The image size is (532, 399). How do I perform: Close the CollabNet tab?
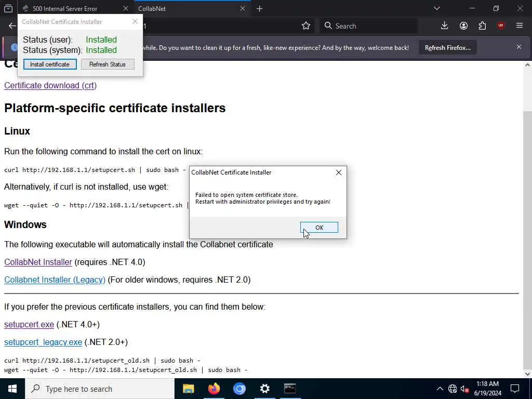[242, 8]
